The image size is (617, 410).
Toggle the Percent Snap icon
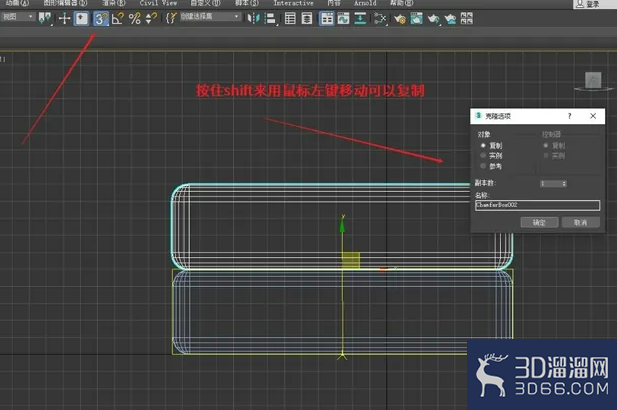(x=135, y=18)
